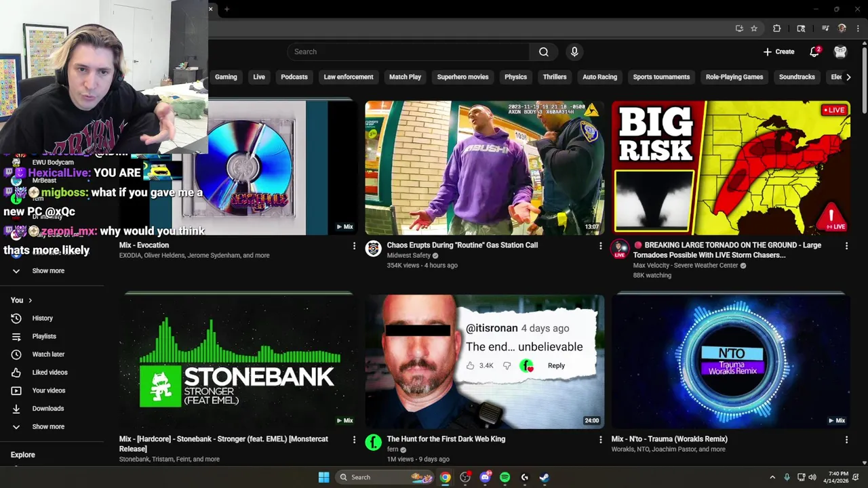This screenshot has height=488, width=868.
Task: Open Logitech G Hub from the taskbar
Action: 524,477
